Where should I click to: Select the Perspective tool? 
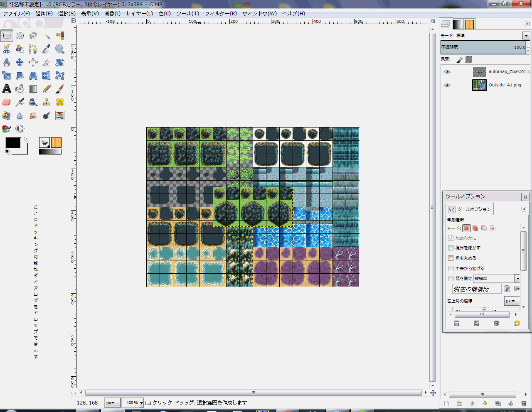coord(33,76)
